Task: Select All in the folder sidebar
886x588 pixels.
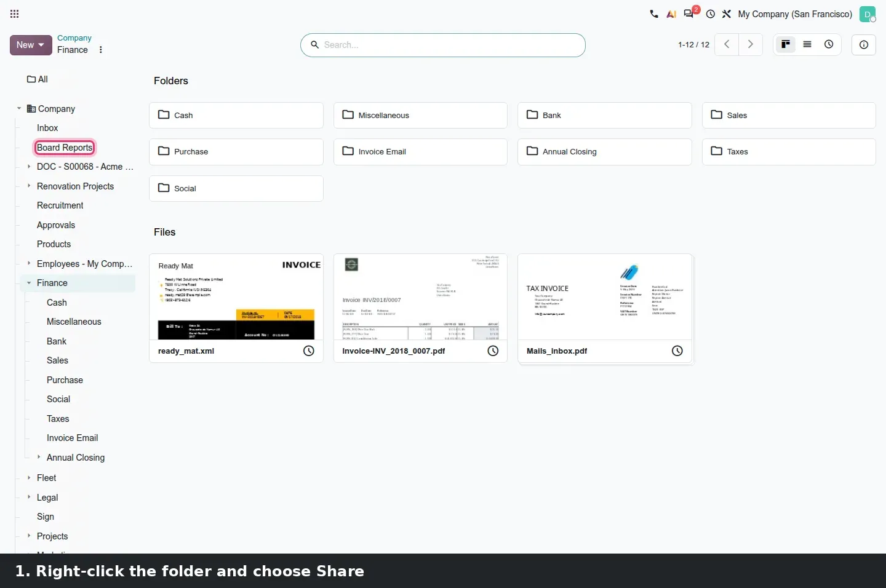Action: coord(38,79)
